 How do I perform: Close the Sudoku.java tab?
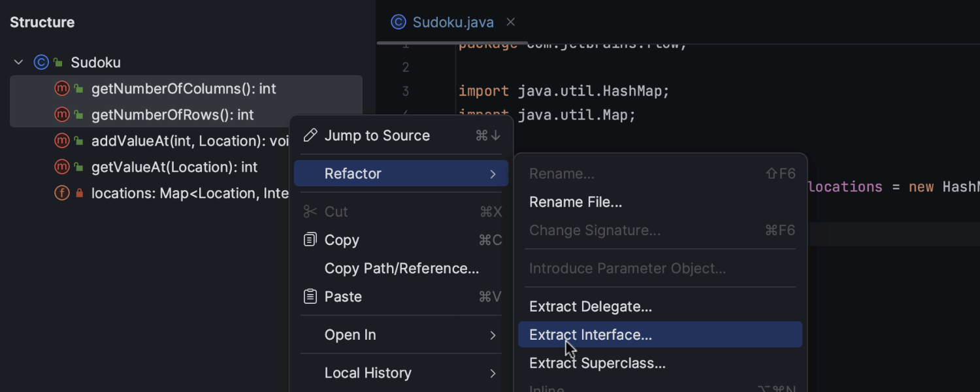[x=511, y=22]
